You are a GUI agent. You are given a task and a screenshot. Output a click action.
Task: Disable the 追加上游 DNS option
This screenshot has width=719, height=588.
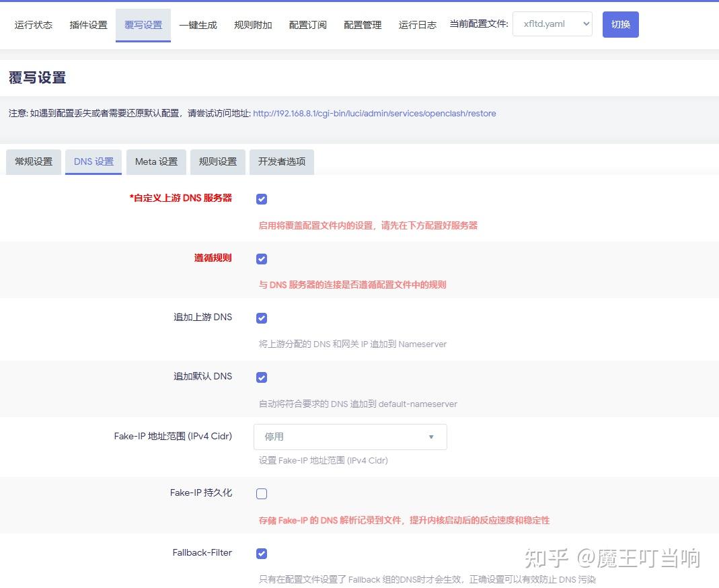point(261,318)
